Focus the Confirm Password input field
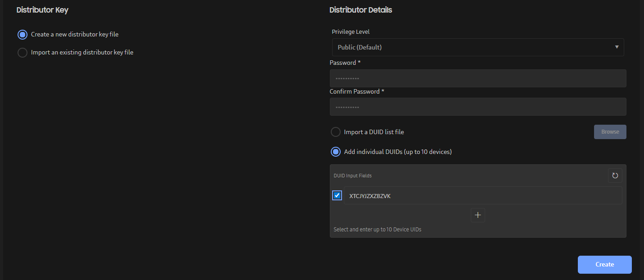The height and width of the screenshot is (280, 644). pyautogui.click(x=477, y=107)
